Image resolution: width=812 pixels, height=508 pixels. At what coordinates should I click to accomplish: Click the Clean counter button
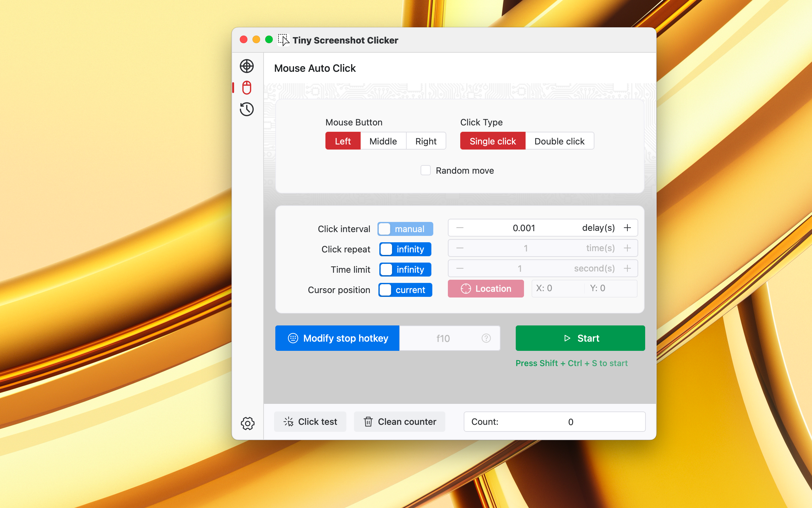(400, 422)
